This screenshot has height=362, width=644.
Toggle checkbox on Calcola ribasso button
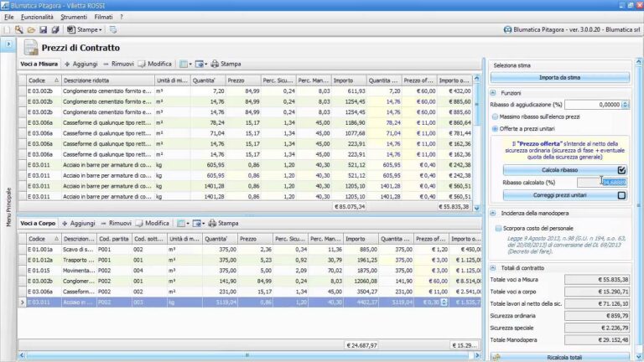622,170
